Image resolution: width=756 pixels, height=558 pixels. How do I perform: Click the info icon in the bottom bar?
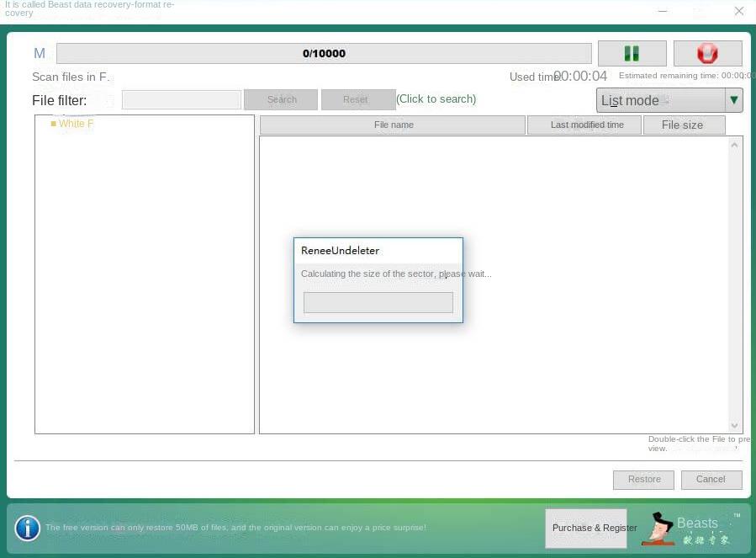pos(27,528)
